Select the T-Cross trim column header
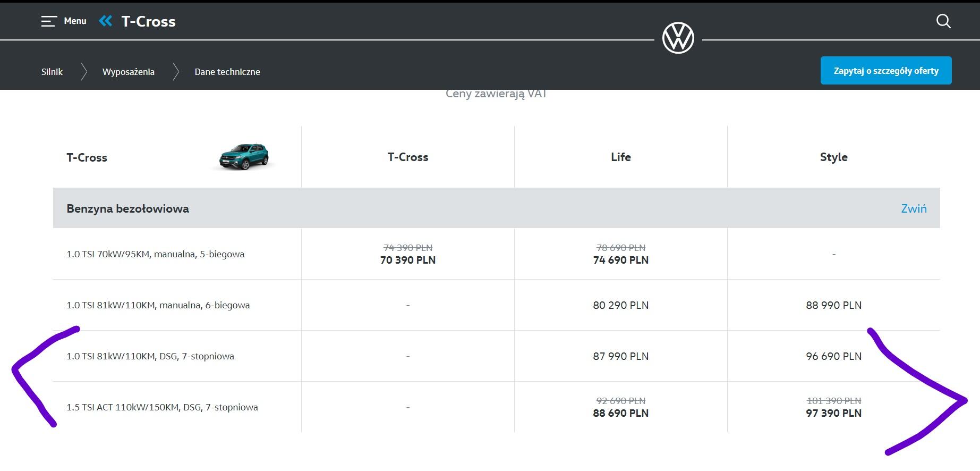Viewport: 980px width, 471px height. click(408, 157)
